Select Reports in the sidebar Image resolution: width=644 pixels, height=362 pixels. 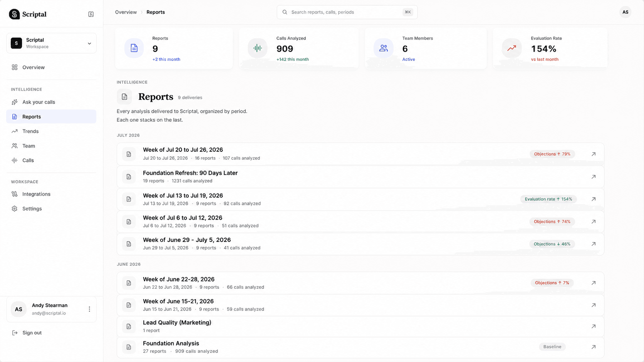coord(51,117)
